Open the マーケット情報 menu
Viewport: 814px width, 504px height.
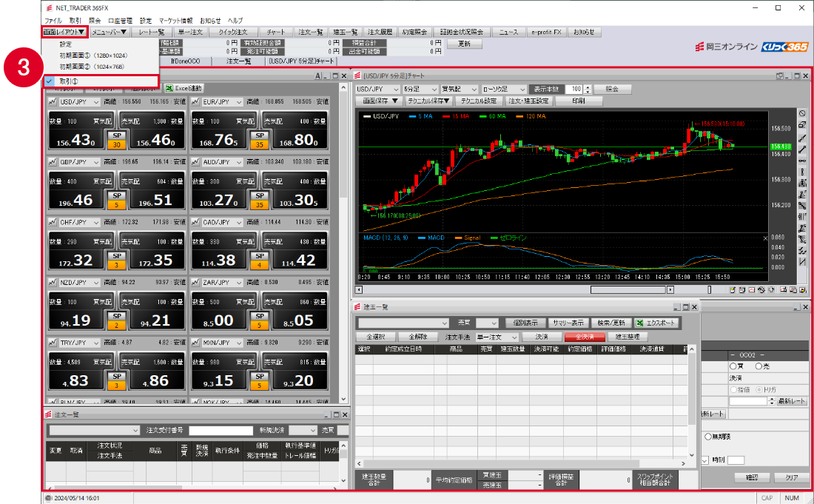(x=175, y=21)
